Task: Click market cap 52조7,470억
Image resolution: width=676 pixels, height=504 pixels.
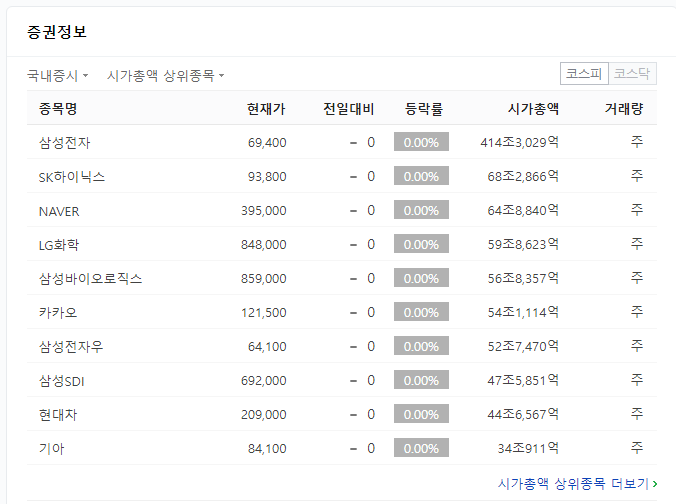Action: click(523, 347)
